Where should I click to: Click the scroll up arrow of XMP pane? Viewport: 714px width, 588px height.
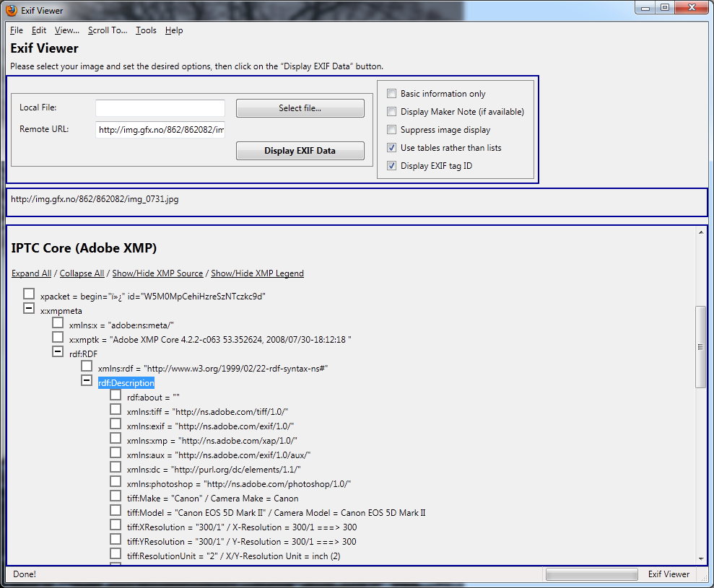pos(700,232)
